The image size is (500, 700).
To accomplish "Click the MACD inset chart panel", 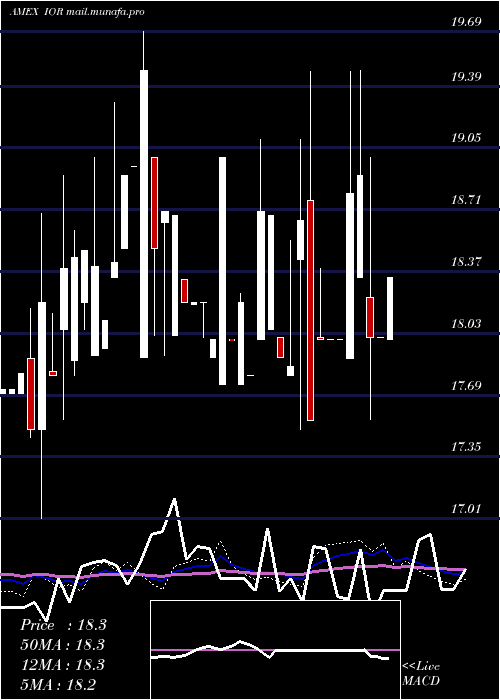I will coord(275,650).
